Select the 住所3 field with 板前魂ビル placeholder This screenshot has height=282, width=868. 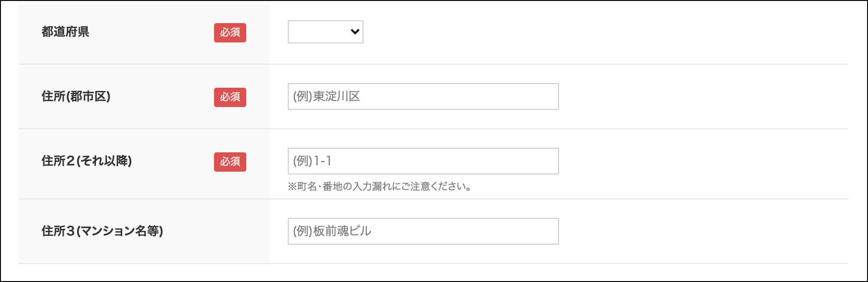click(423, 231)
